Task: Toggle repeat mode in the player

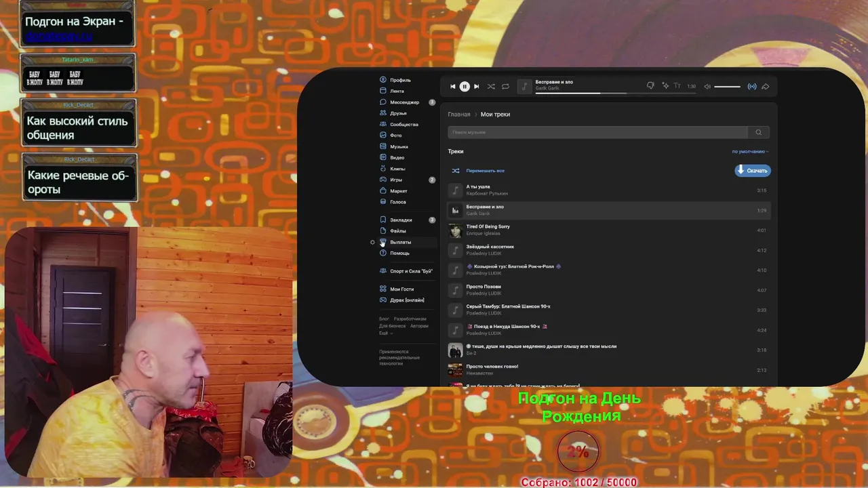Action: pyautogui.click(x=505, y=86)
